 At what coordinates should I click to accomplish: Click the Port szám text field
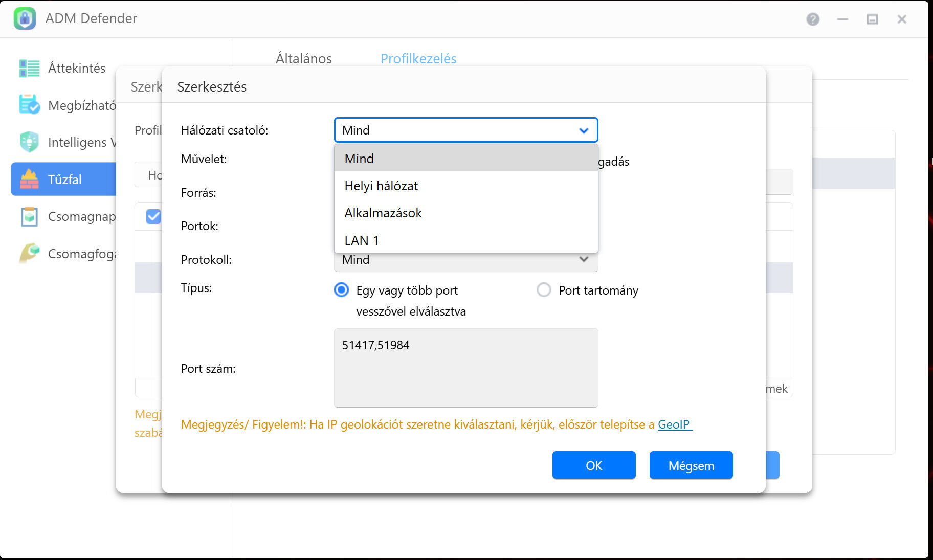(x=465, y=368)
